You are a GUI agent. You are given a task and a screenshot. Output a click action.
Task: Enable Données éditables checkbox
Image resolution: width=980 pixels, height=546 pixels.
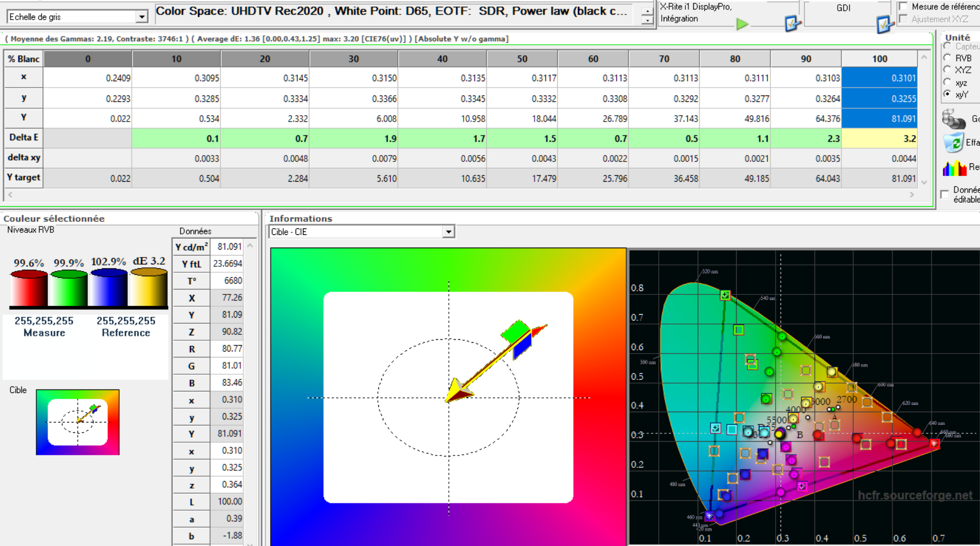(x=945, y=194)
